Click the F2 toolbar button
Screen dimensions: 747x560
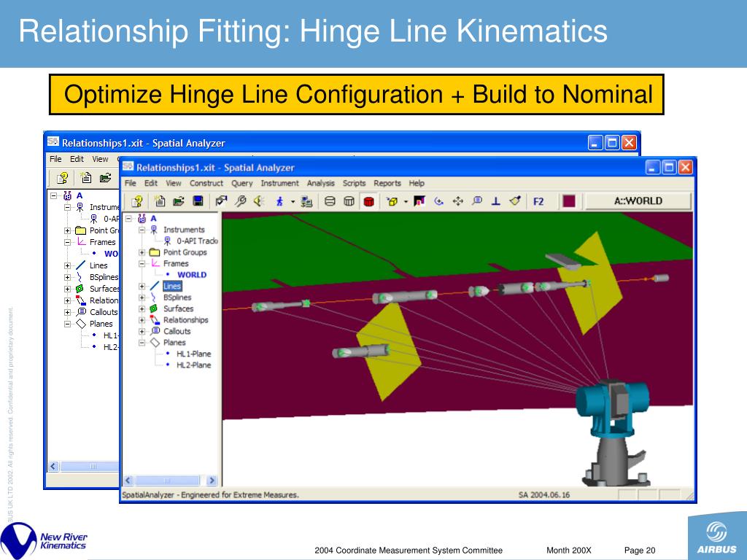(538, 201)
